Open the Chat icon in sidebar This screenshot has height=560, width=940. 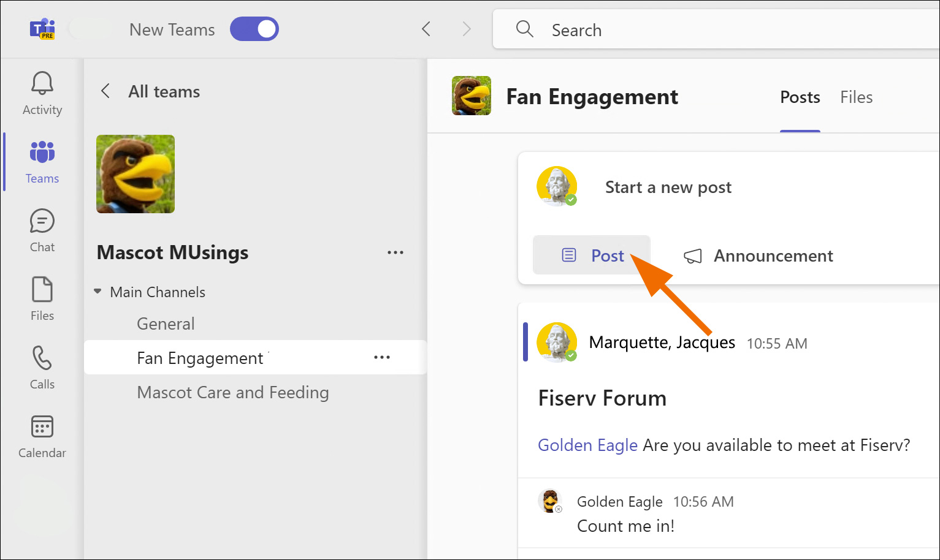pos(42,222)
